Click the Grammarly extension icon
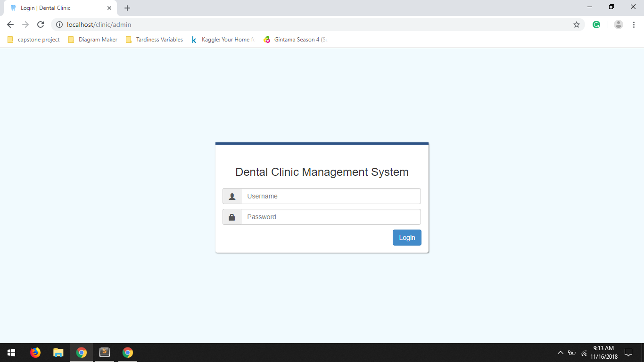This screenshot has width=644, height=362. point(596,24)
